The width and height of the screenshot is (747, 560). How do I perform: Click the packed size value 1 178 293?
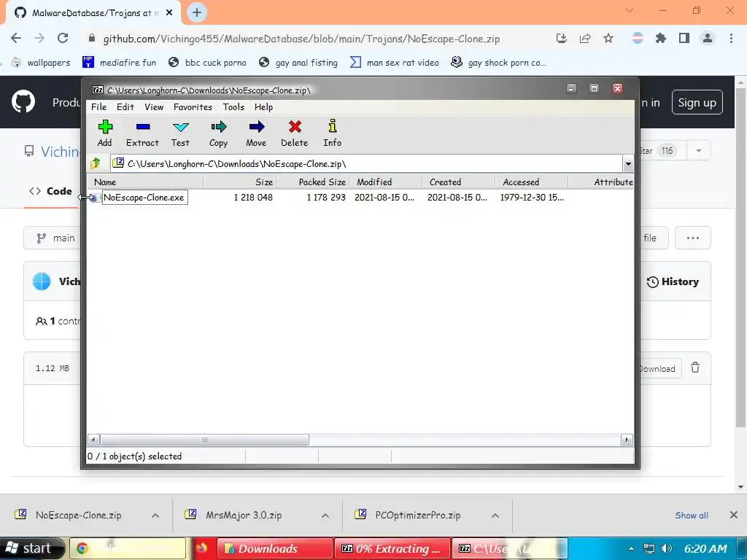[326, 197]
